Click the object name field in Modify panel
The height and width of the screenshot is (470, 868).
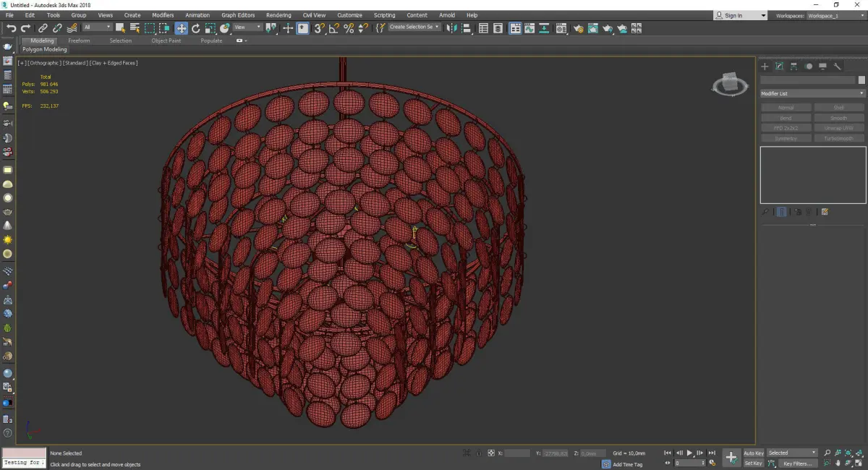pyautogui.click(x=807, y=80)
